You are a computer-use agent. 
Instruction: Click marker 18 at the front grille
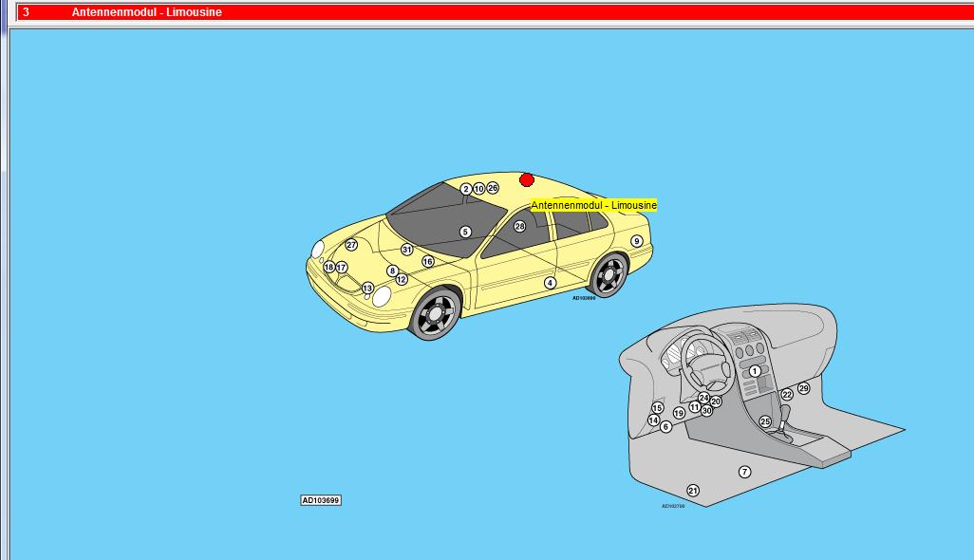click(x=329, y=267)
